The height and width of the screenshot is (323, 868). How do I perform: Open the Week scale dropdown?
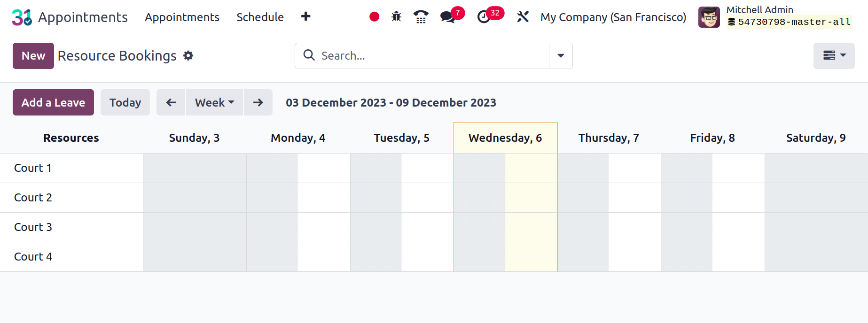pyautogui.click(x=214, y=102)
